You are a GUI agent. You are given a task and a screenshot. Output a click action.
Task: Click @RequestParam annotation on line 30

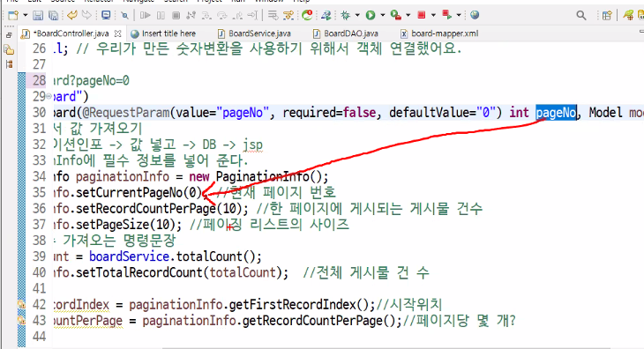point(125,113)
